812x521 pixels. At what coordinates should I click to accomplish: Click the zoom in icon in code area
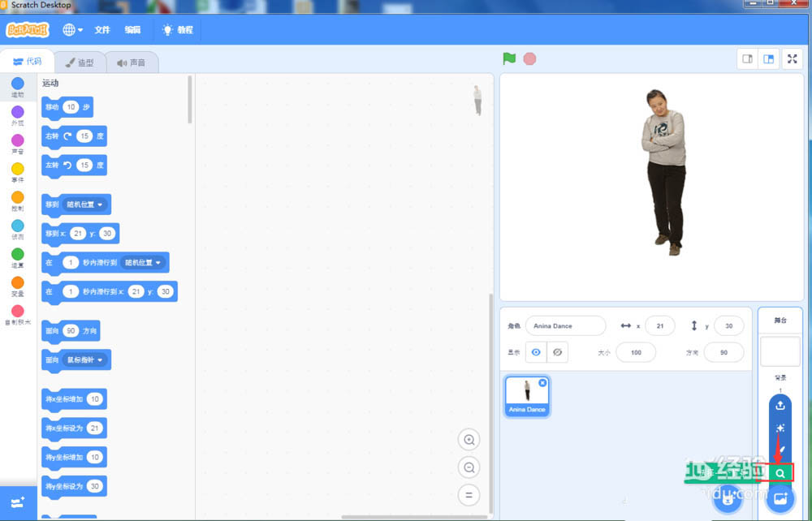469,439
